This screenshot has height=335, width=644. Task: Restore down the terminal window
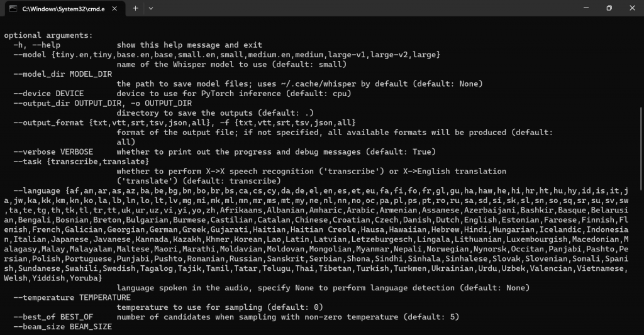pyautogui.click(x=609, y=8)
